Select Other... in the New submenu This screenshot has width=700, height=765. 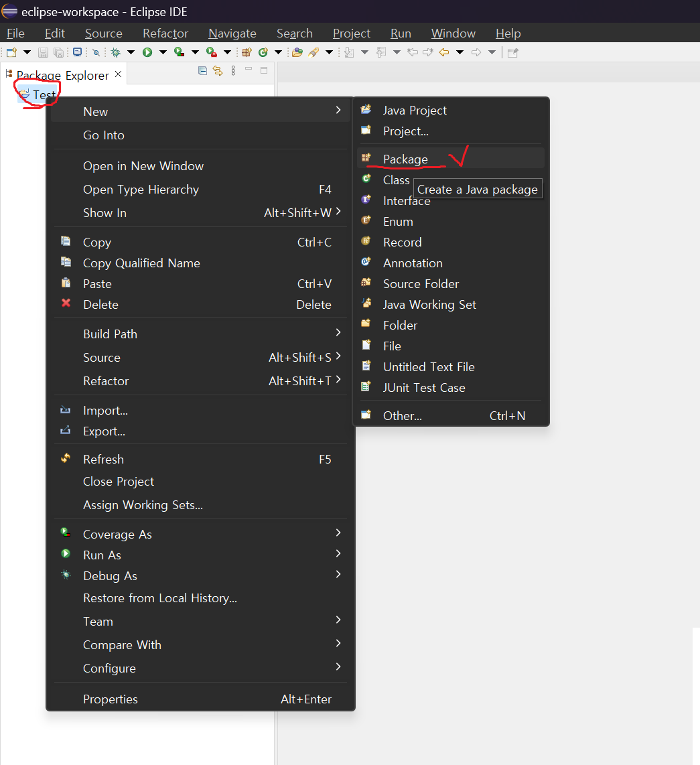(451, 416)
